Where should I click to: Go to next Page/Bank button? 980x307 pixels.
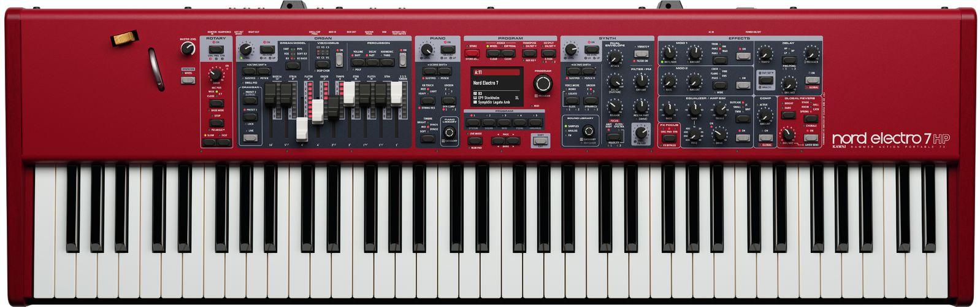[x=513, y=141]
